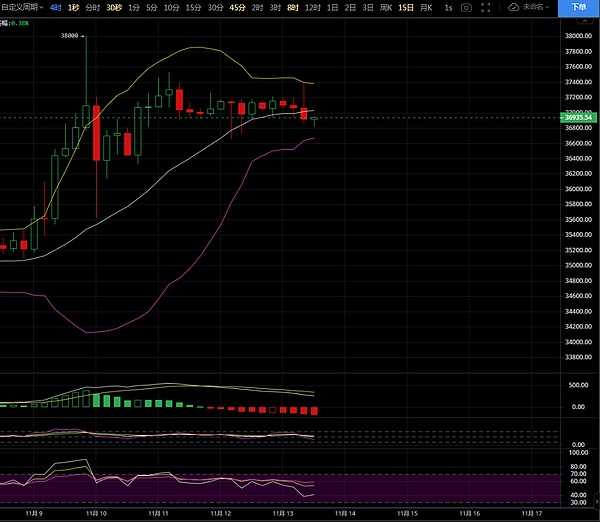600x522 pixels.
Task: Choose the 45分 interval
Action: click(x=237, y=7)
